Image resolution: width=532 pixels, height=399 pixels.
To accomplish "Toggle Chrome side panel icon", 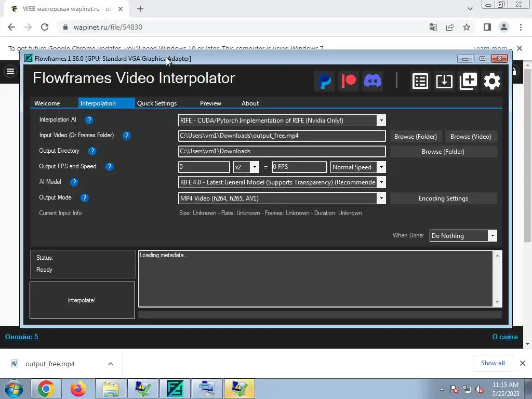I will tap(487, 27).
